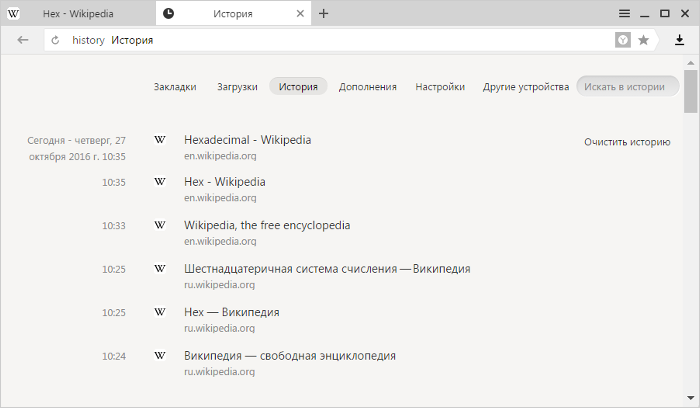Screen dimensions: 700x408
Task: Click the clock icon on История tab
Action: click(168, 13)
